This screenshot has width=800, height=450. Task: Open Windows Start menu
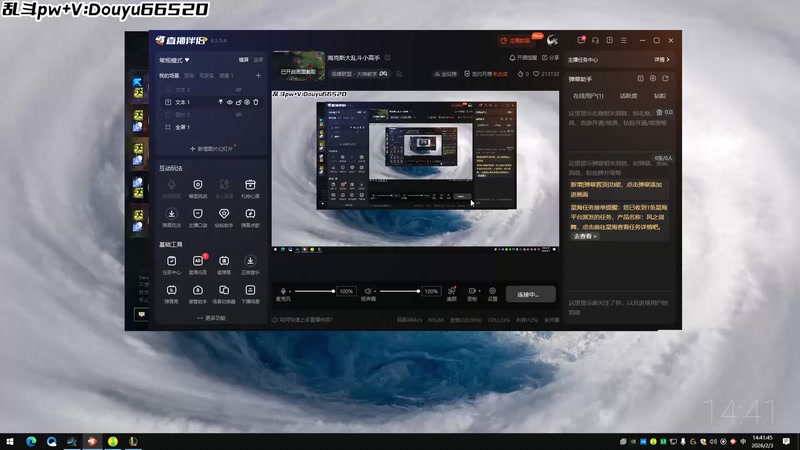10,441
